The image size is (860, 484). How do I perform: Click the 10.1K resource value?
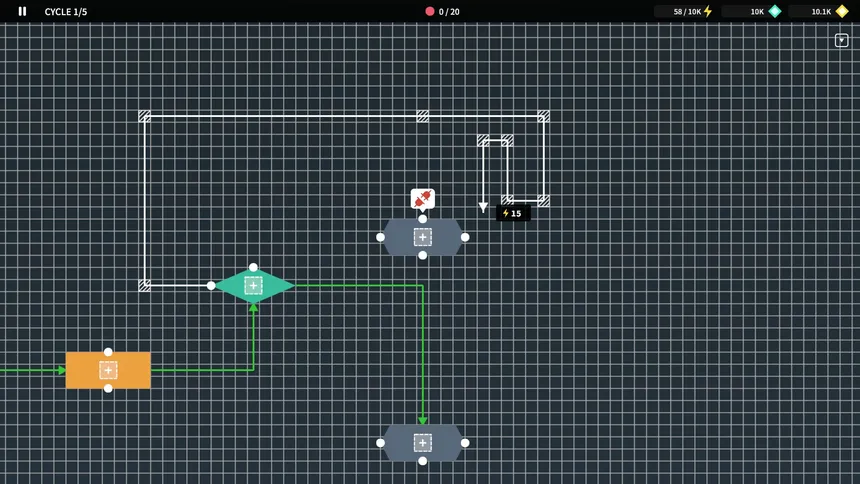click(x=821, y=12)
